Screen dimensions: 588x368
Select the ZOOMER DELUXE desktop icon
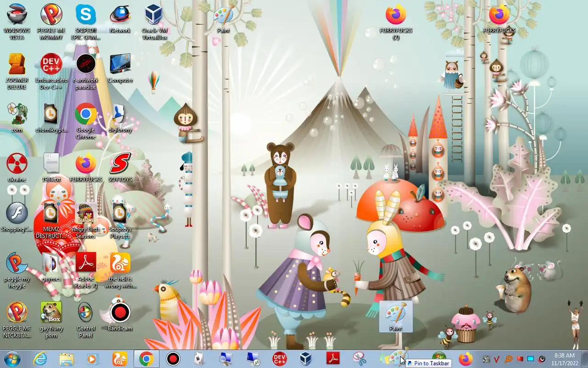17,71
